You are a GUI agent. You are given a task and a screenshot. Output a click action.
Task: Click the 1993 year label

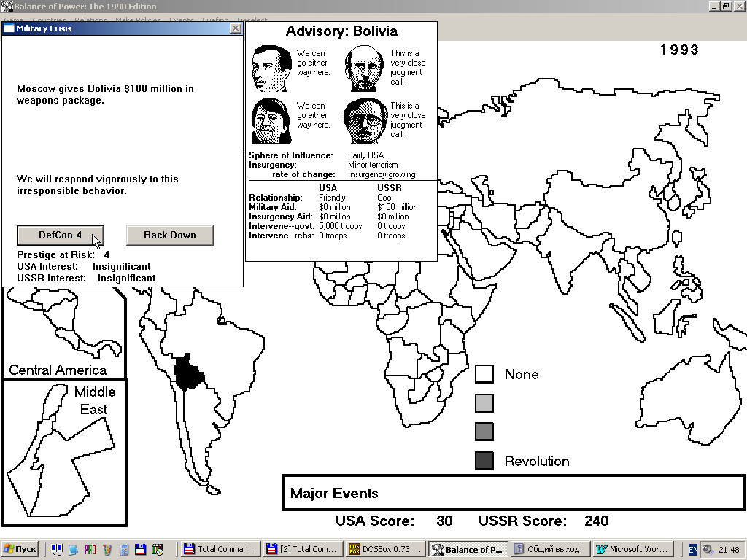tap(679, 50)
